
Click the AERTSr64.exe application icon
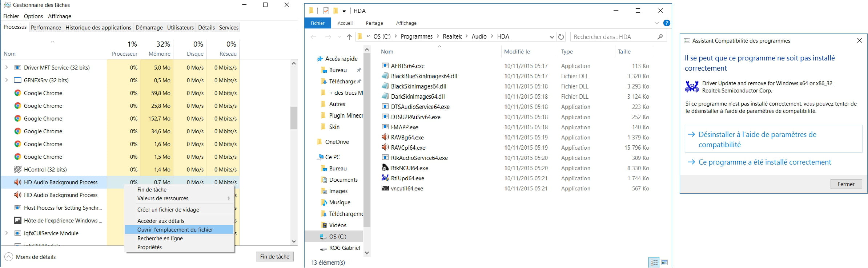[385, 66]
